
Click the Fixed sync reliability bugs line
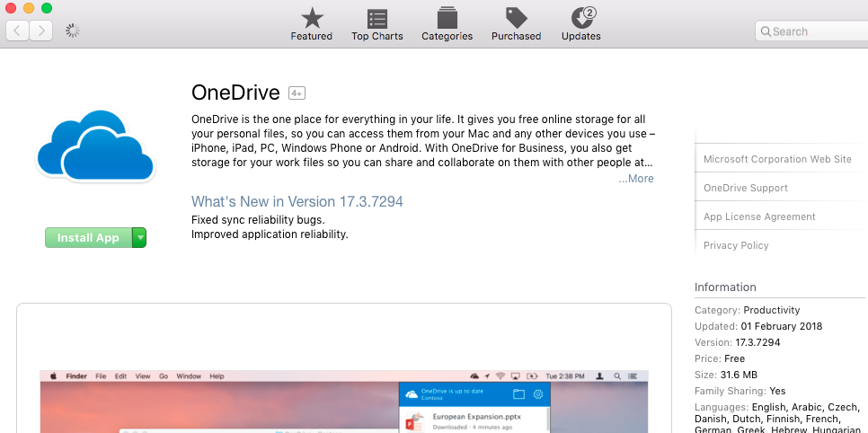click(258, 220)
